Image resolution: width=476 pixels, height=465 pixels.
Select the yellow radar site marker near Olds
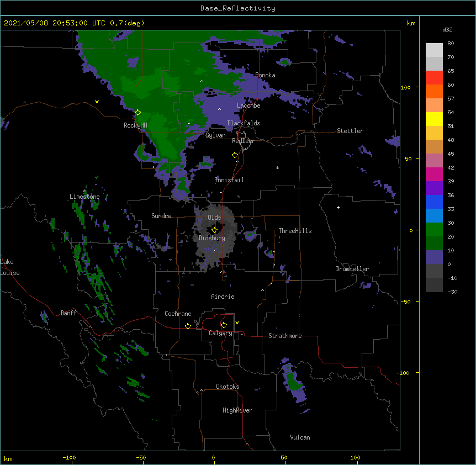click(x=214, y=230)
